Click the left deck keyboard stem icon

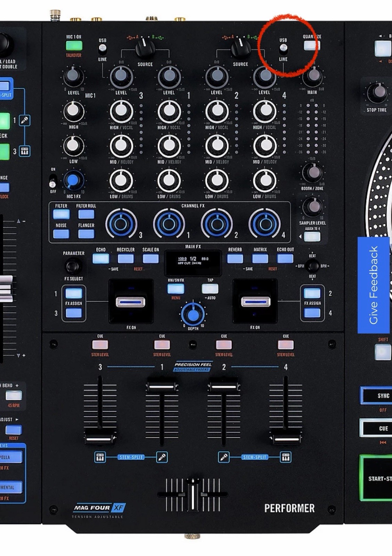click(24, 151)
